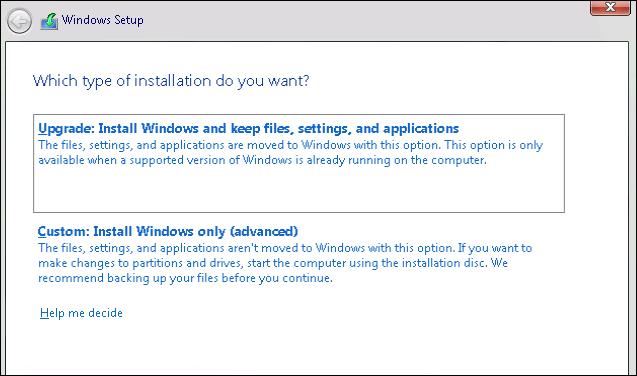The height and width of the screenshot is (376, 637).
Task: Click Upgrade description line about files moved
Action: pyautogui.click(x=290, y=145)
